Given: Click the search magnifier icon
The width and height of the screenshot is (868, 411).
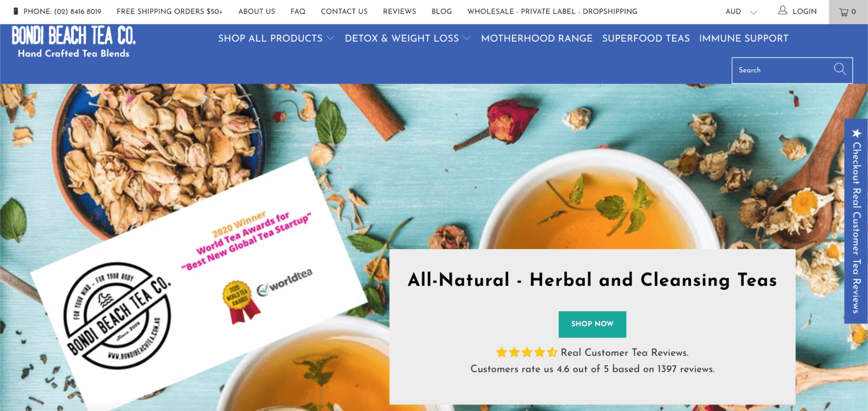Looking at the screenshot, I should 840,69.
